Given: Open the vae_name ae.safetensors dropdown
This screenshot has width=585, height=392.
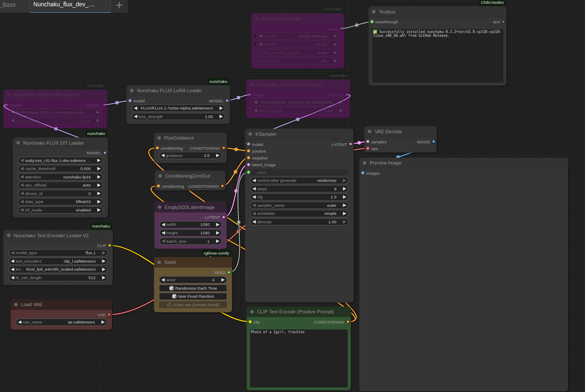Looking at the screenshot, I should point(61,322).
